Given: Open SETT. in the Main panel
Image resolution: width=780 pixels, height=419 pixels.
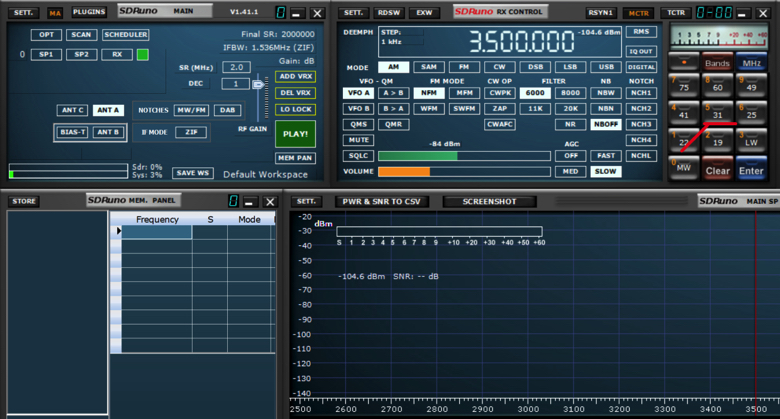Looking at the screenshot, I should (23, 12).
